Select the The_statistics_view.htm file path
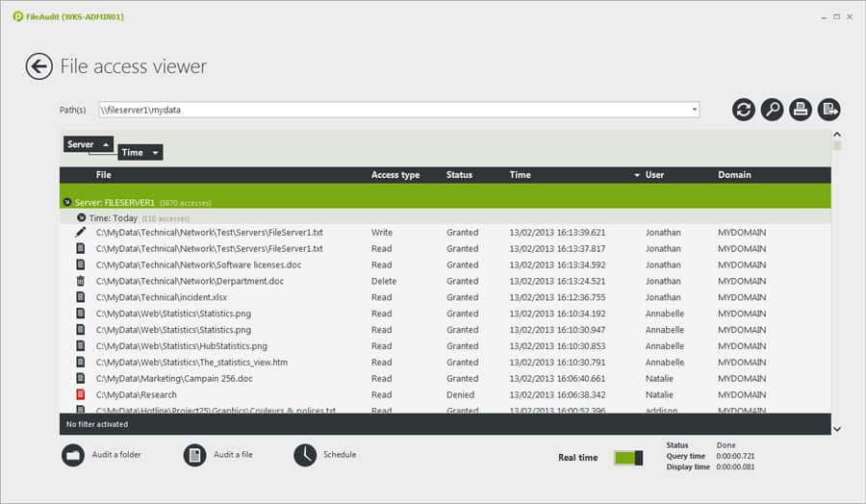 tap(191, 362)
